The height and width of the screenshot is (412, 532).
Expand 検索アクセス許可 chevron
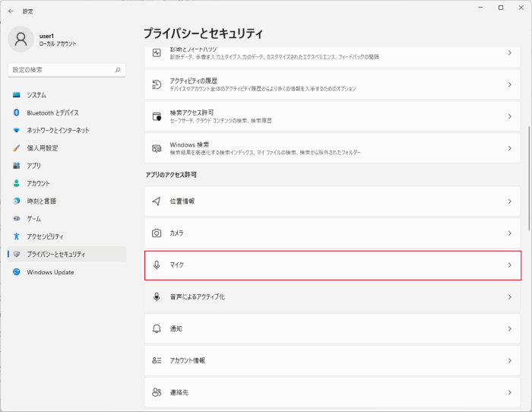tap(510, 116)
